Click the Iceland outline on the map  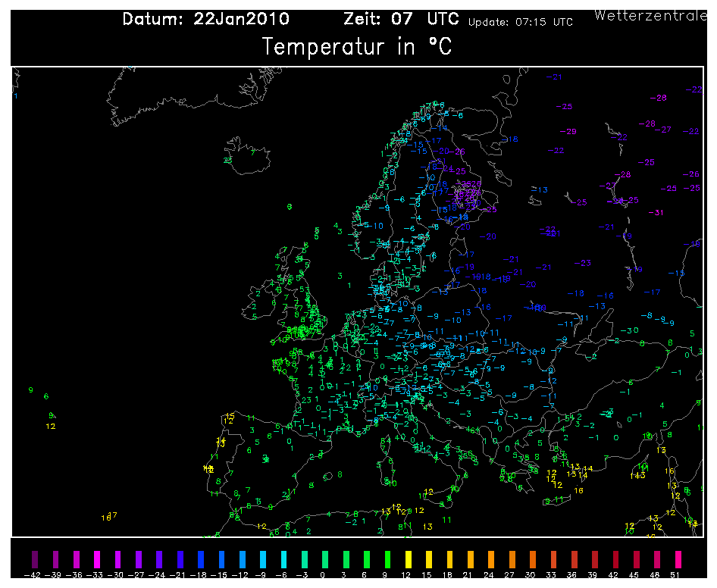click(x=249, y=157)
